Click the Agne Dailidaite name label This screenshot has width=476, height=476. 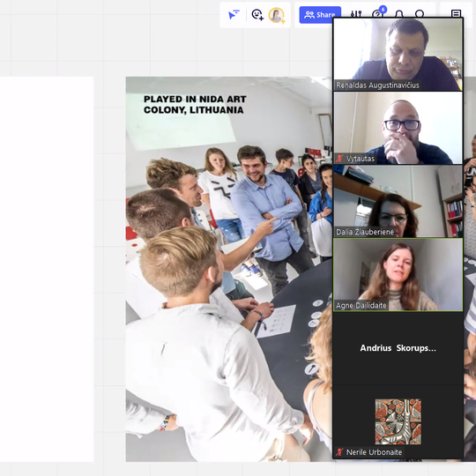coord(361,306)
